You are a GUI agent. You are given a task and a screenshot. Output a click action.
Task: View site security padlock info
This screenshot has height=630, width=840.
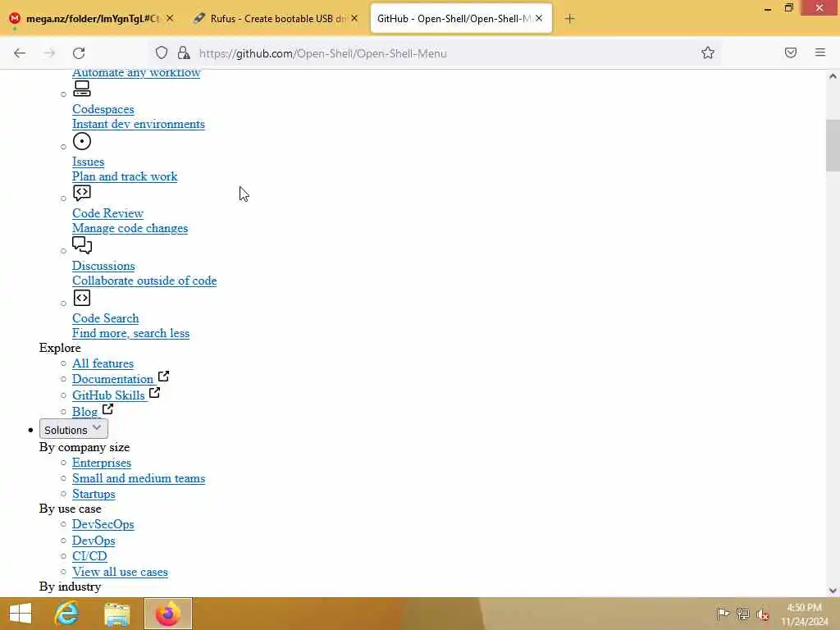click(184, 53)
